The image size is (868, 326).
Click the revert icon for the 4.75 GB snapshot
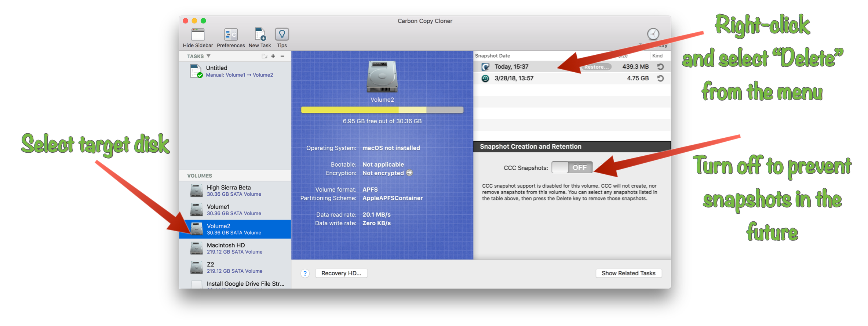click(660, 78)
